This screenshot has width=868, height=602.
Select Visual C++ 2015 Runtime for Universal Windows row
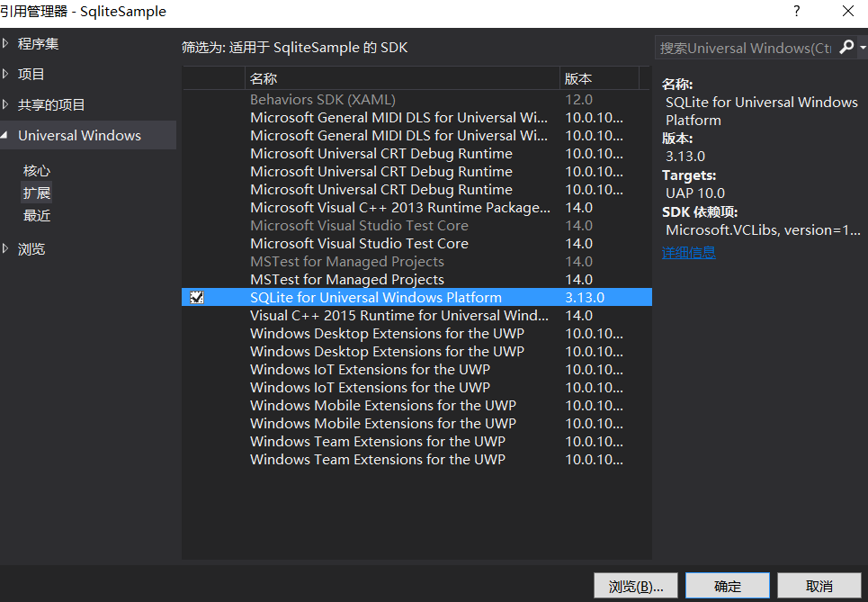[416, 316]
